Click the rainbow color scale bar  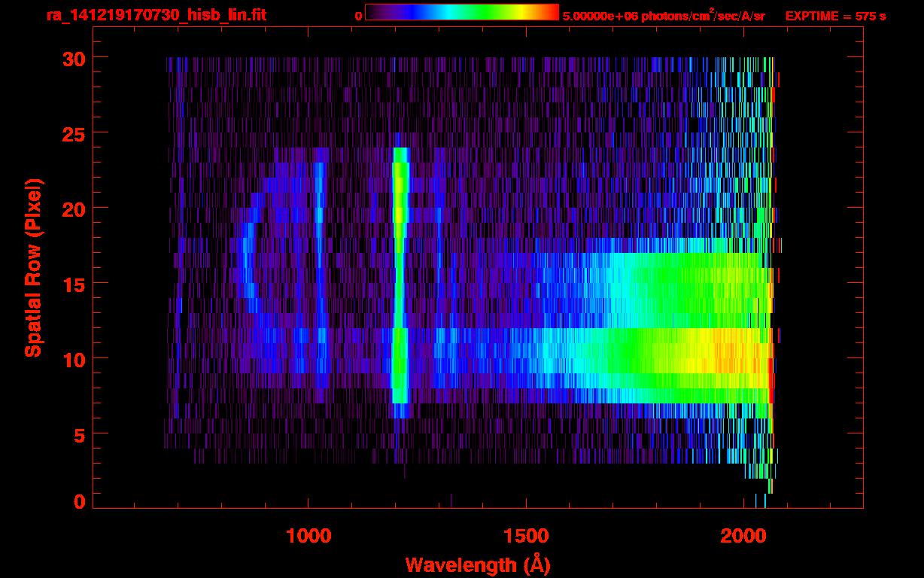click(462, 12)
